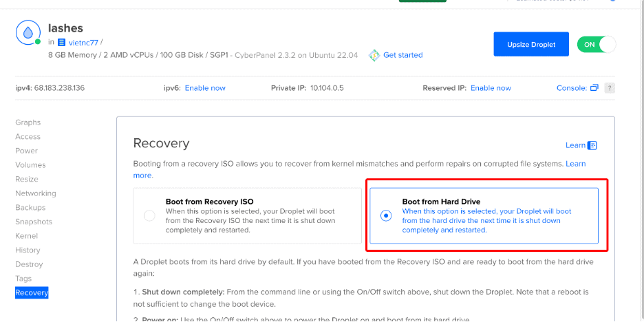Click the CyberPanel Get started logo icon
This screenshot has width=644, height=322.
(x=374, y=55)
